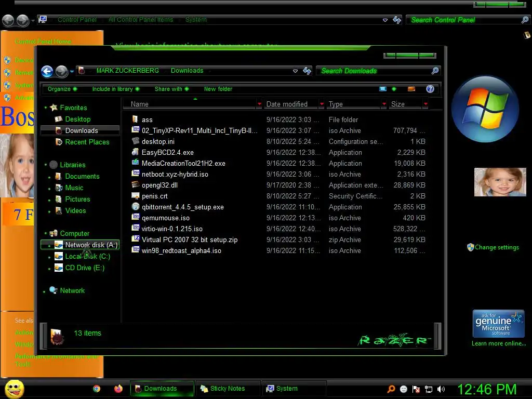Click the Control Panel Back arrow
Viewport: 532px width, 399px height.
pos(8,21)
